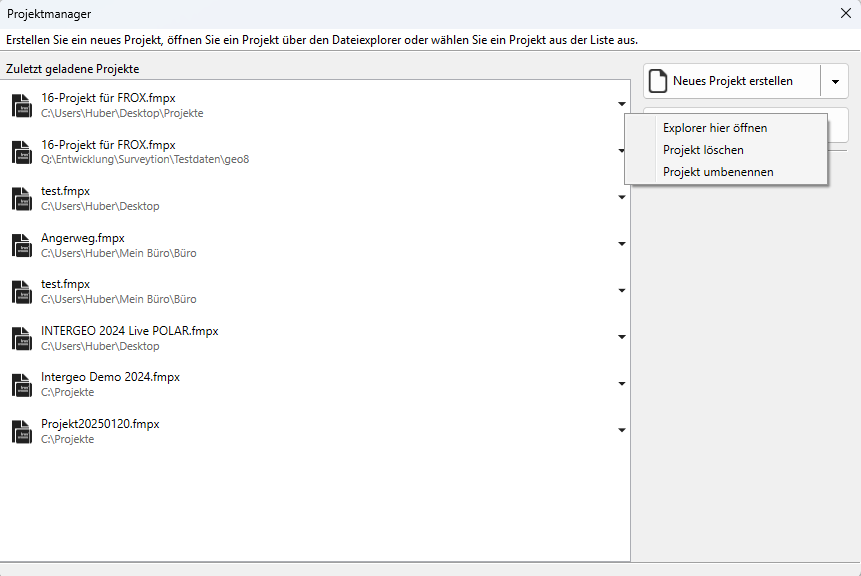861x576 pixels.
Task: Select the INTERGEO 2024 Live POLAR.fmpx project name
Action: pyautogui.click(x=129, y=331)
